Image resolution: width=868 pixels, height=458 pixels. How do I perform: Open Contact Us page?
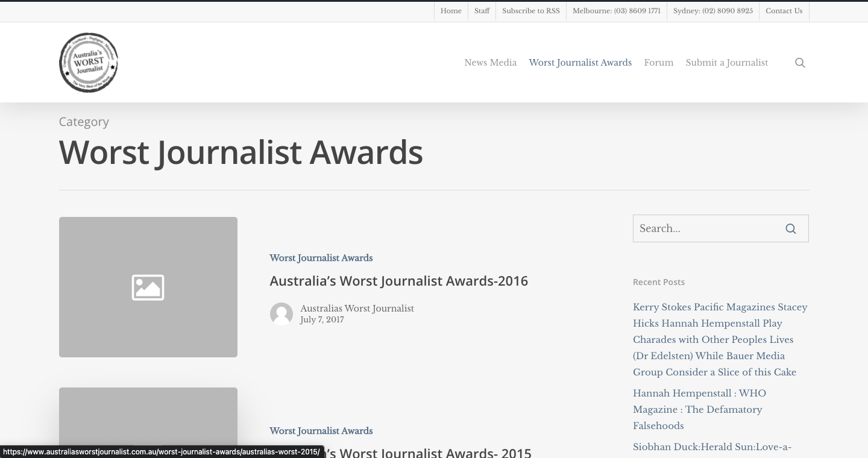(784, 11)
